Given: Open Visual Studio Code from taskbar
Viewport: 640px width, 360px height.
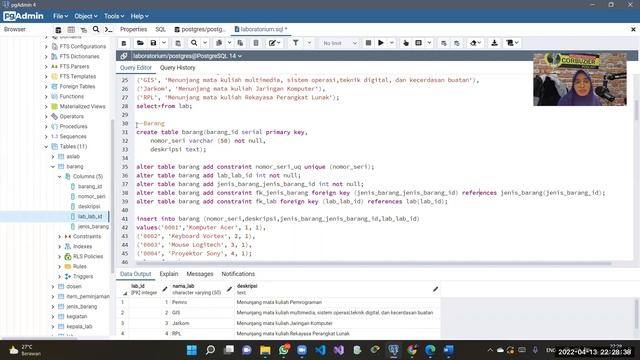Looking at the screenshot, I should click(320, 350).
